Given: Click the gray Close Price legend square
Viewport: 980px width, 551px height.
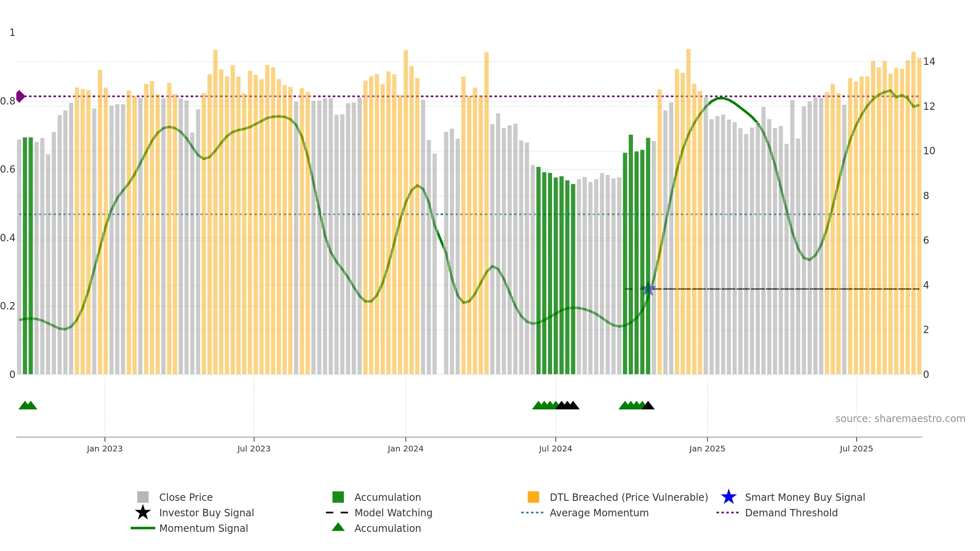Looking at the screenshot, I should click(143, 497).
